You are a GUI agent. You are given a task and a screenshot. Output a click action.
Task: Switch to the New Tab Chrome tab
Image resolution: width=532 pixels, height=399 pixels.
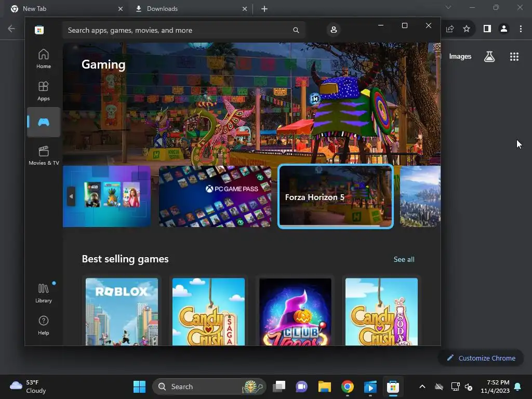click(64, 9)
